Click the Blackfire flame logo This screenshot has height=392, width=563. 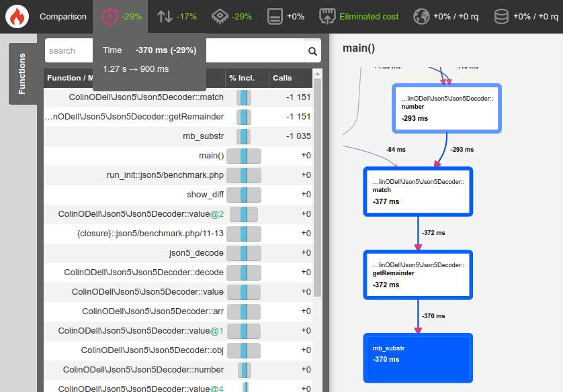click(17, 16)
